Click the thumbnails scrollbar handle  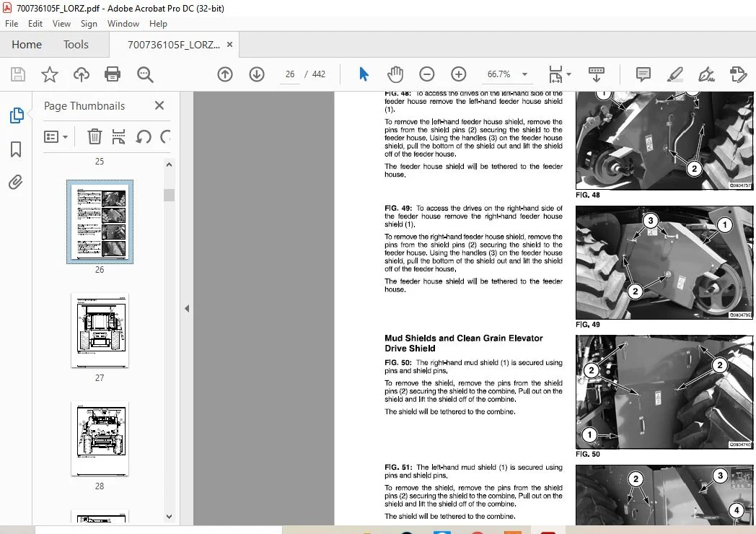(x=170, y=195)
